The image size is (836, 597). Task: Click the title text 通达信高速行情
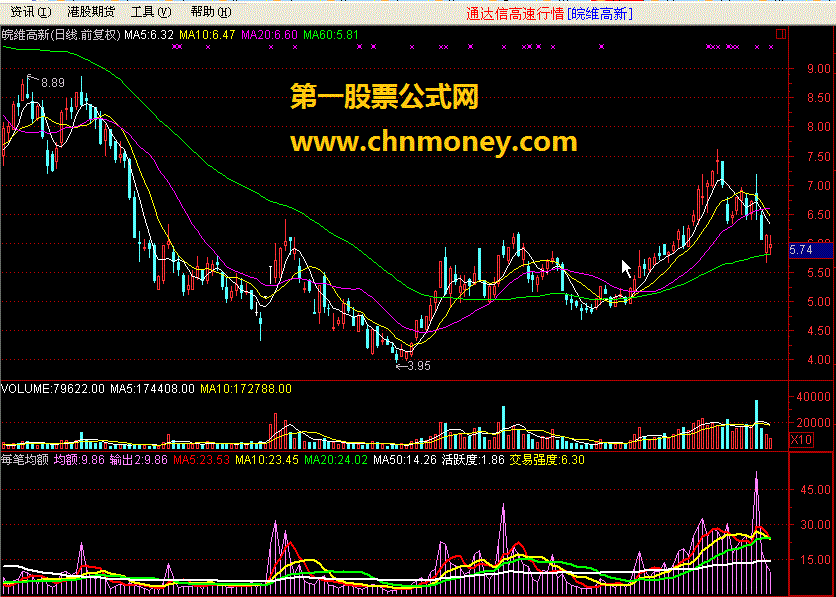point(515,14)
